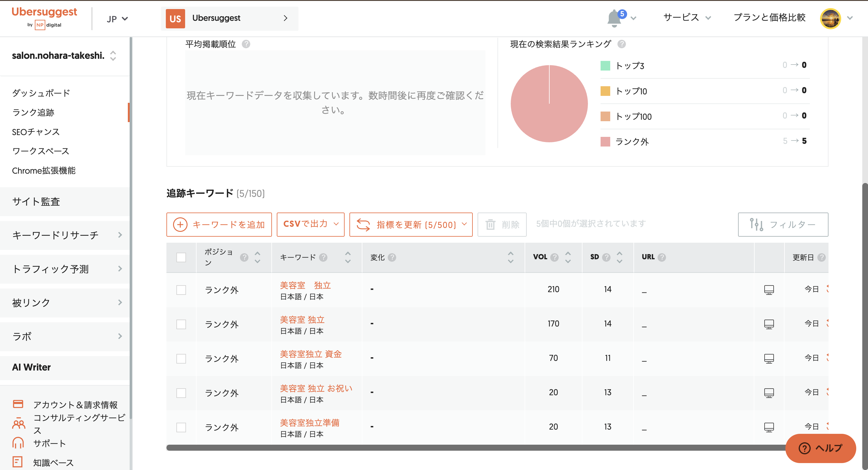Screen dimensions: 868x470
Task: Click the help icon next to 現在の検索結果ランキング
Action: [x=622, y=44]
